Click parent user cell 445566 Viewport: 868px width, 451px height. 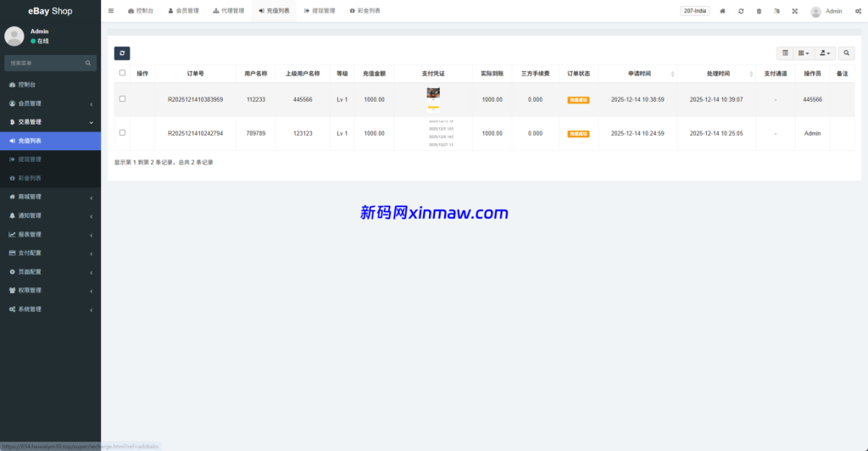click(303, 99)
